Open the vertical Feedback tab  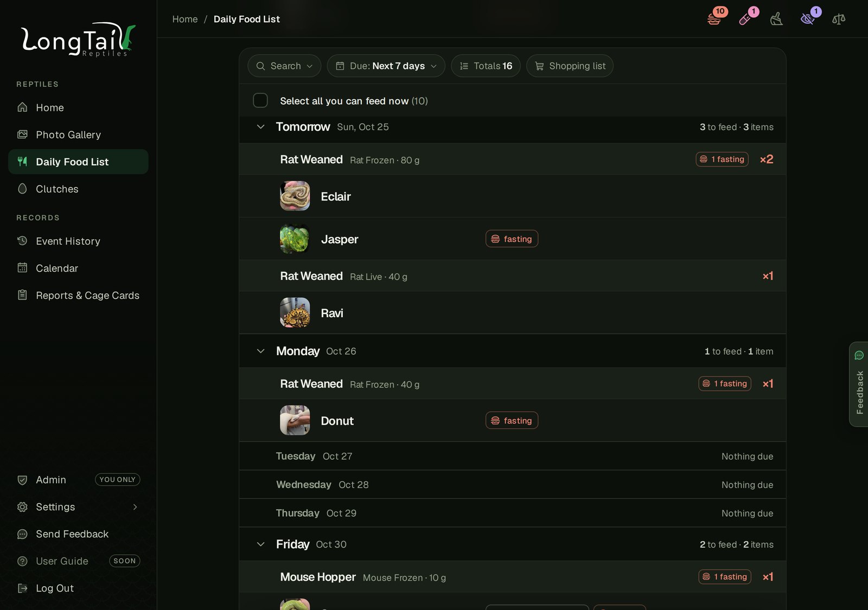click(859, 384)
